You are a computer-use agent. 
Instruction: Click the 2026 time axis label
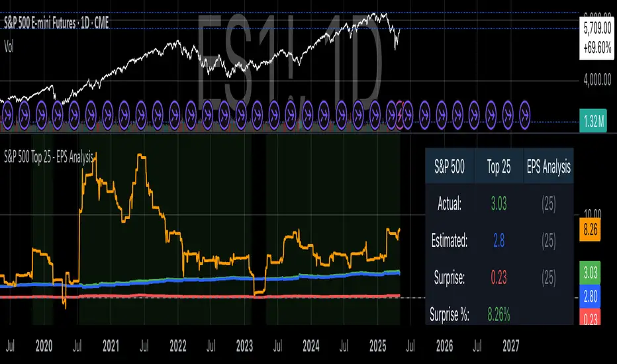444,346
